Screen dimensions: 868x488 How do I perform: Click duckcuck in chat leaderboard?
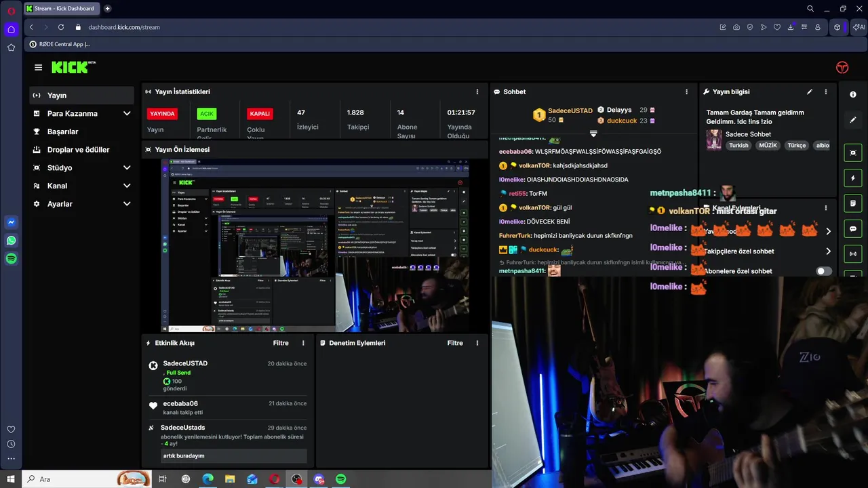621,121
